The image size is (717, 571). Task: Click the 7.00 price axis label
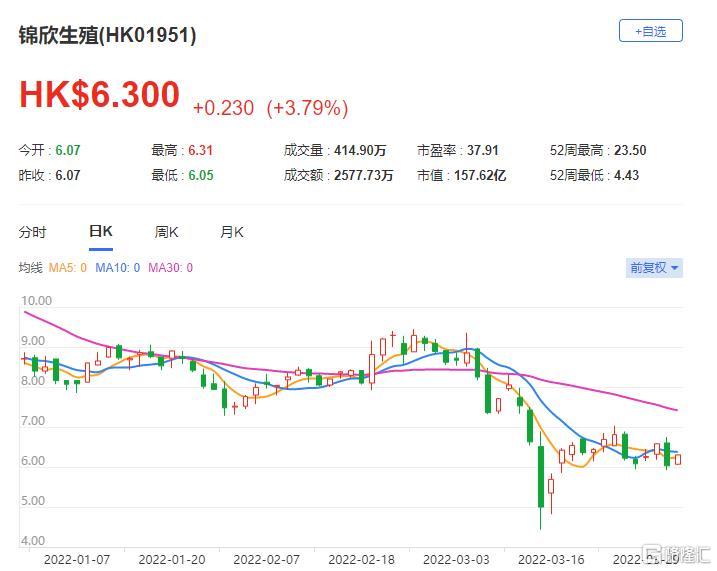click(33, 421)
